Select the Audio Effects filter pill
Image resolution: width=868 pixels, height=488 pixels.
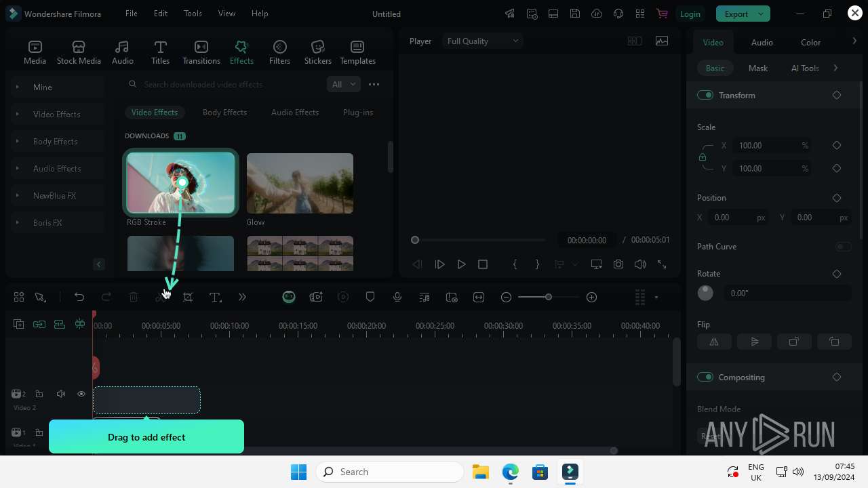click(x=295, y=113)
